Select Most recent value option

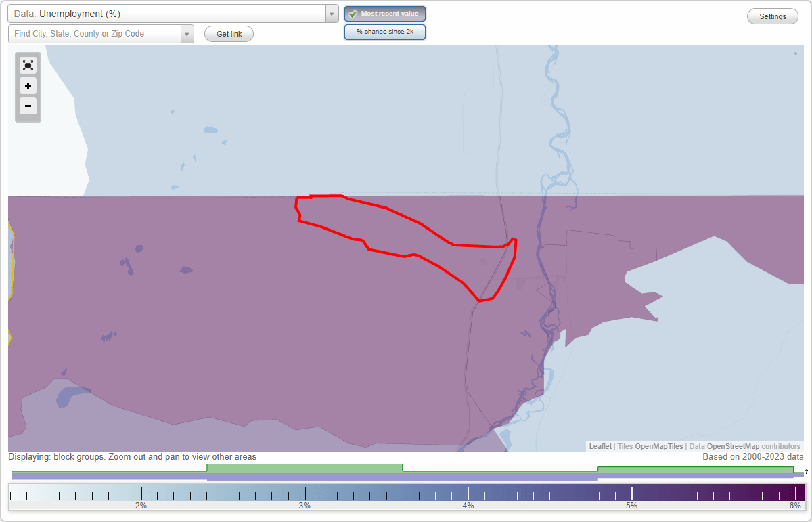[x=385, y=14]
